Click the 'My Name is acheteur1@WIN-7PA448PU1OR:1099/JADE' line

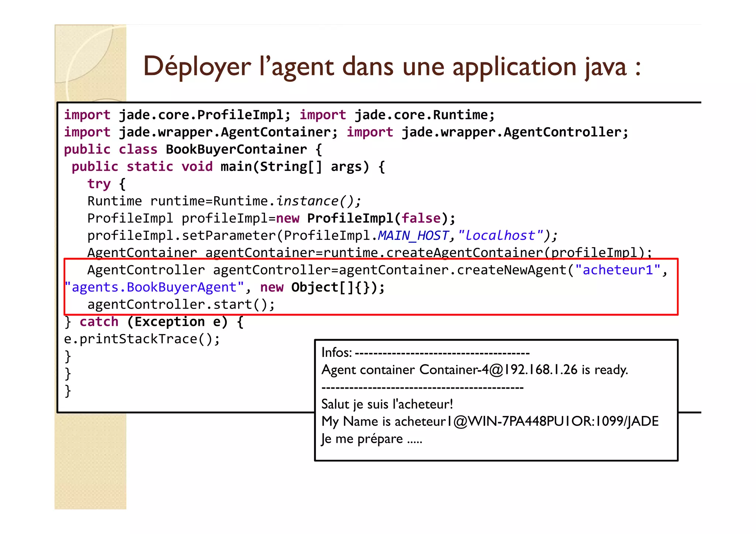coord(490,422)
